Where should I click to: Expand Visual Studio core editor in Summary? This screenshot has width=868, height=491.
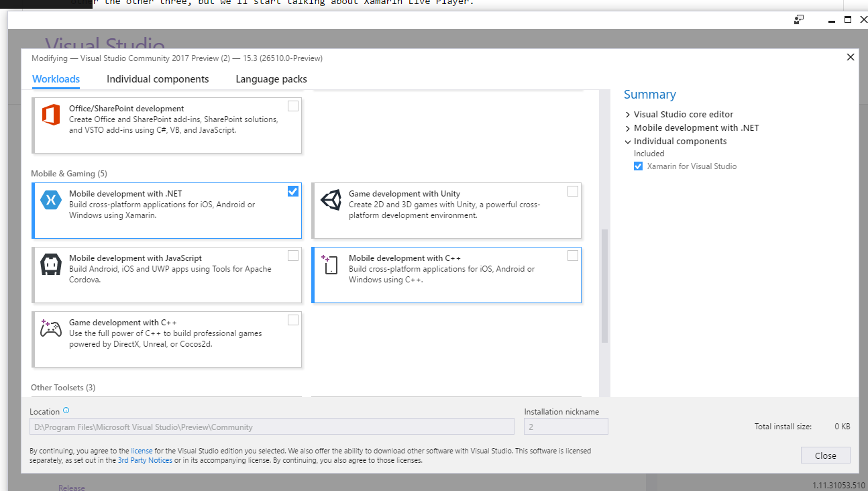pyautogui.click(x=628, y=115)
